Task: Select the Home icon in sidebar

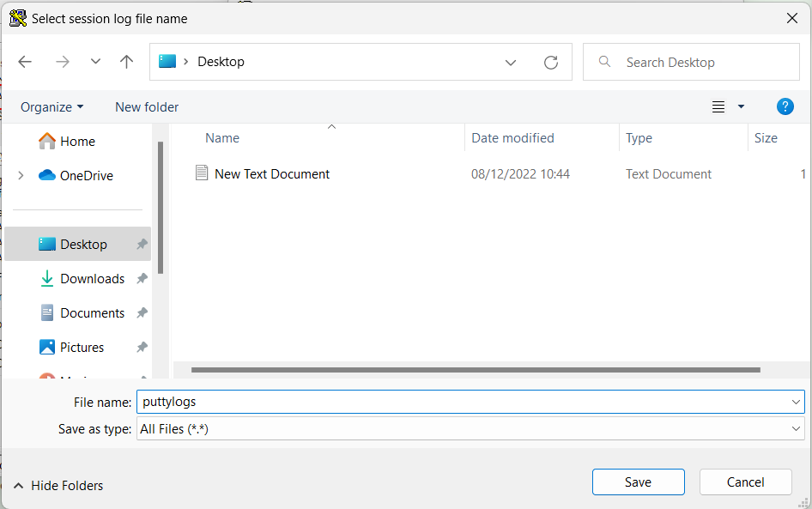Action: (x=47, y=142)
